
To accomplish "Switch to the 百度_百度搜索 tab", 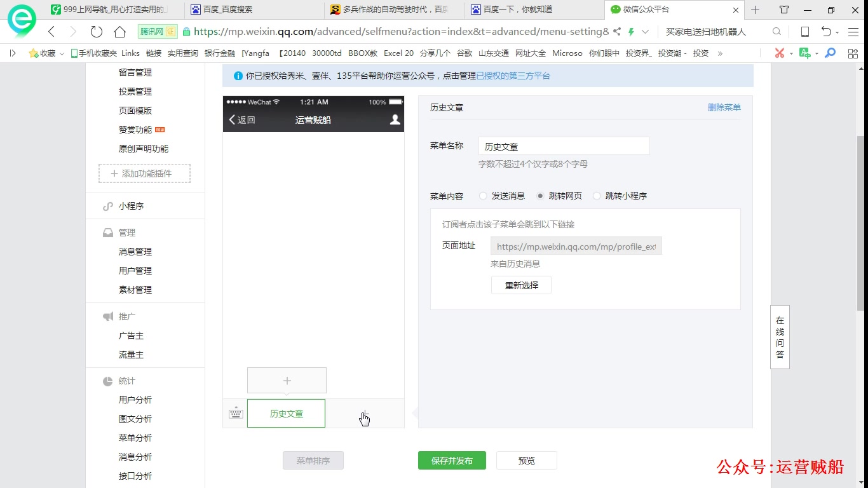I will coord(254,10).
